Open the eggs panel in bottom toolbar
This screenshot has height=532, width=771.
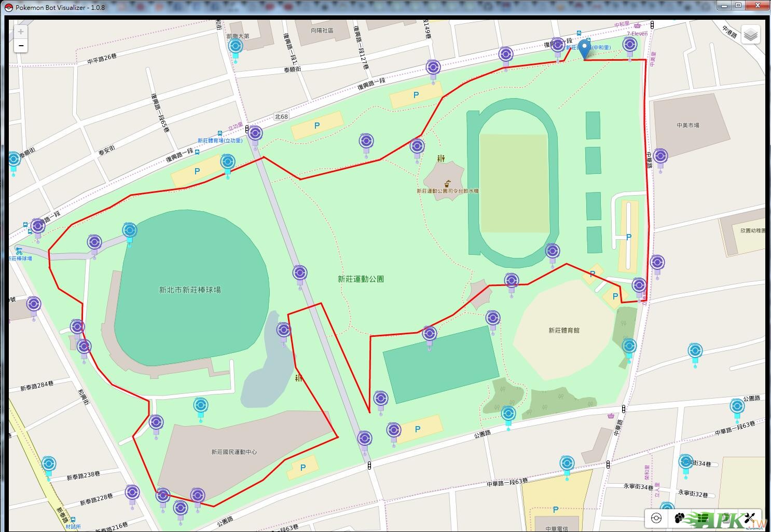[679, 518]
